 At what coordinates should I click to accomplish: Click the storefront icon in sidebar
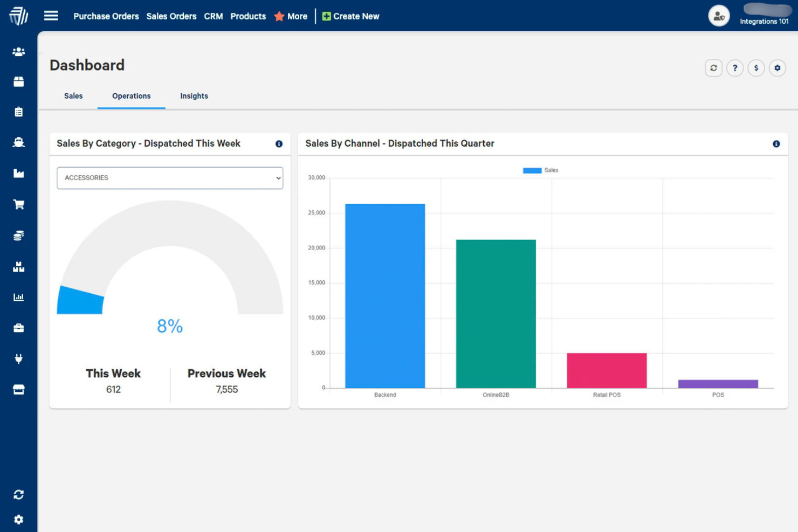(18, 390)
